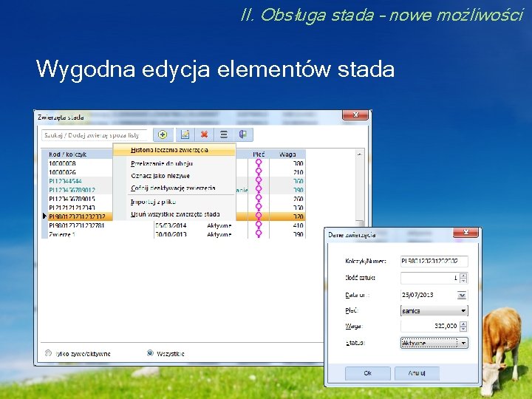Click the highlighted orange selected row code

pyautogui.click(x=77, y=216)
